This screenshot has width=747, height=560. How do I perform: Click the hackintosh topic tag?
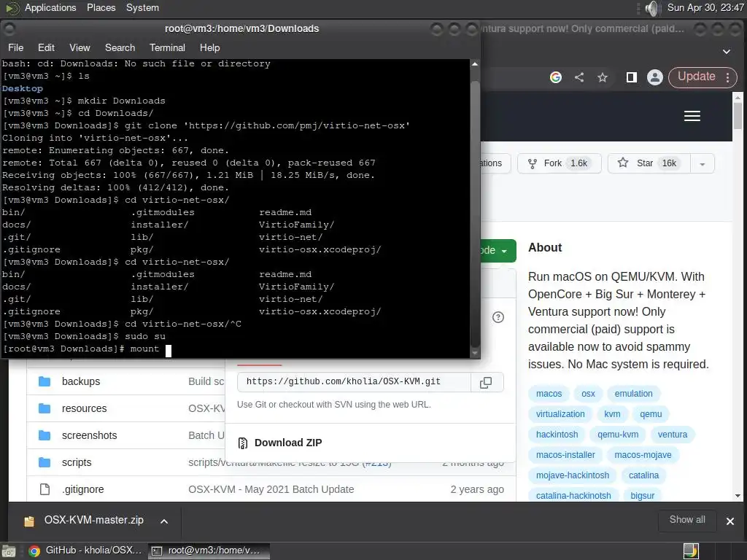coord(557,435)
